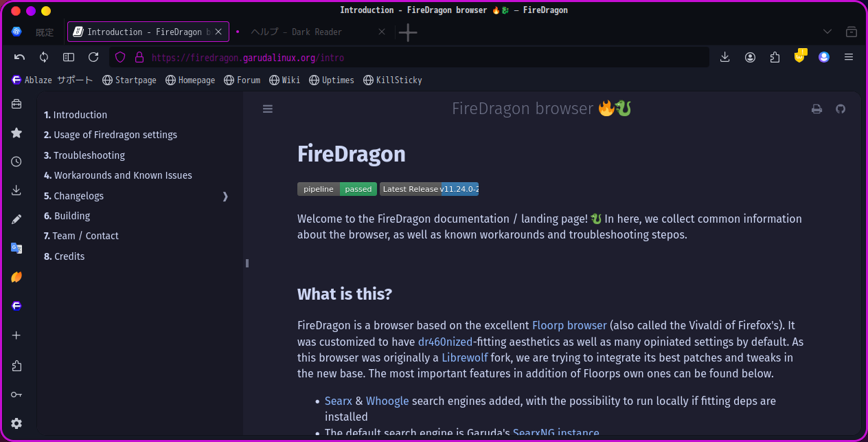Follow the Floorp browser link
The image size is (868, 442).
[x=569, y=325]
